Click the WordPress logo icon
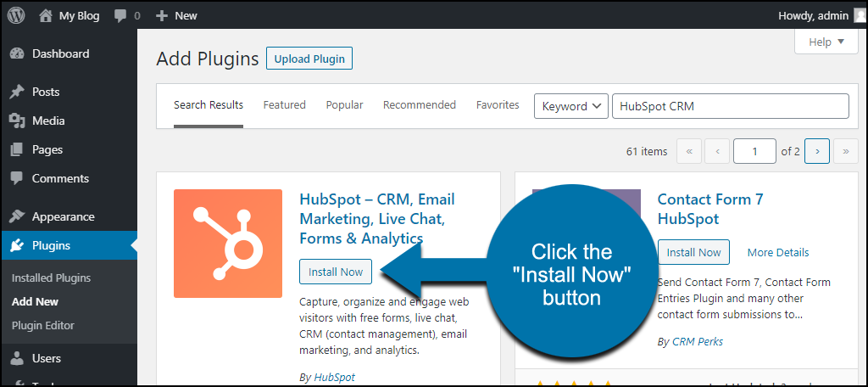 pyautogui.click(x=16, y=15)
